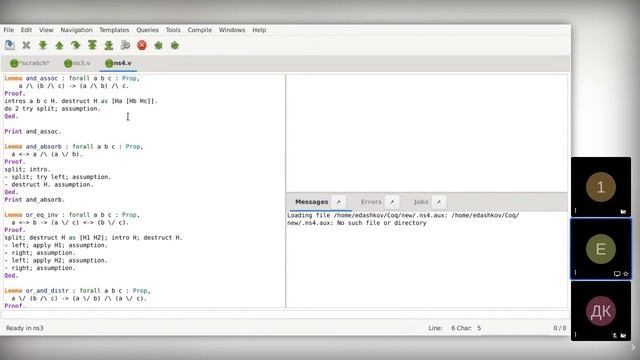
Task: Open the Queries menu
Action: pos(147,30)
